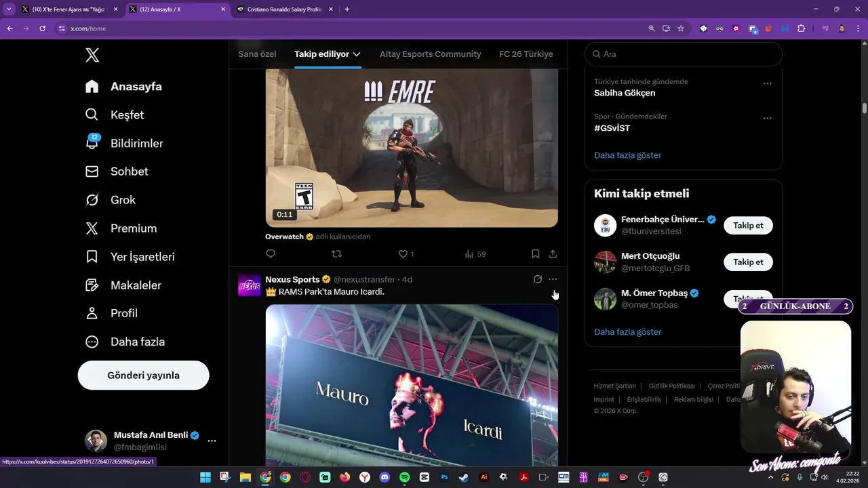Open Erişilebilirlik footer link
Viewport: 868px width, 488px height.
(644, 399)
